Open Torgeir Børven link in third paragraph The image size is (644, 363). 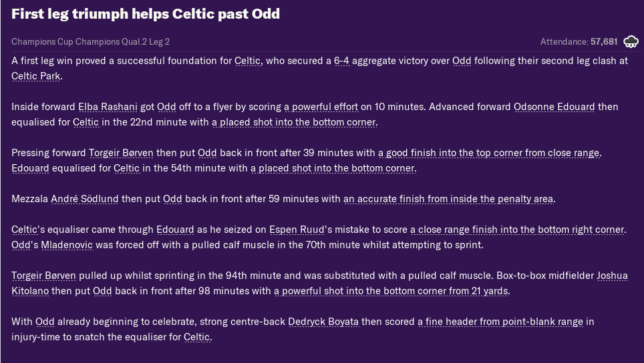pos(121,153)
